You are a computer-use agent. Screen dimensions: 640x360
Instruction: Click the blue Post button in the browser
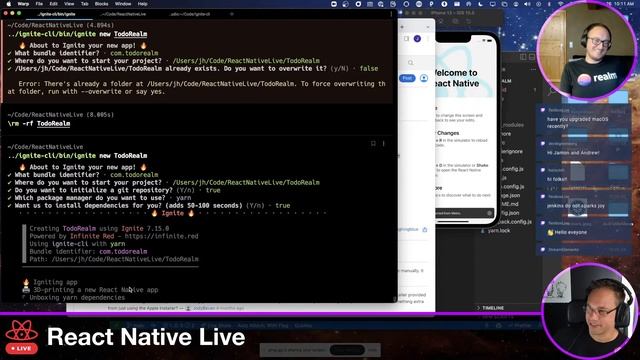point(407,78)
